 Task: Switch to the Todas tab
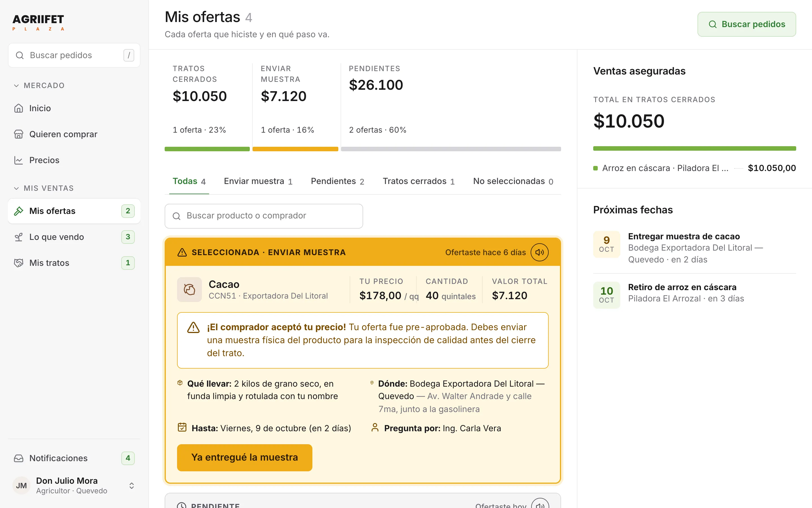[x=189, y=181]
